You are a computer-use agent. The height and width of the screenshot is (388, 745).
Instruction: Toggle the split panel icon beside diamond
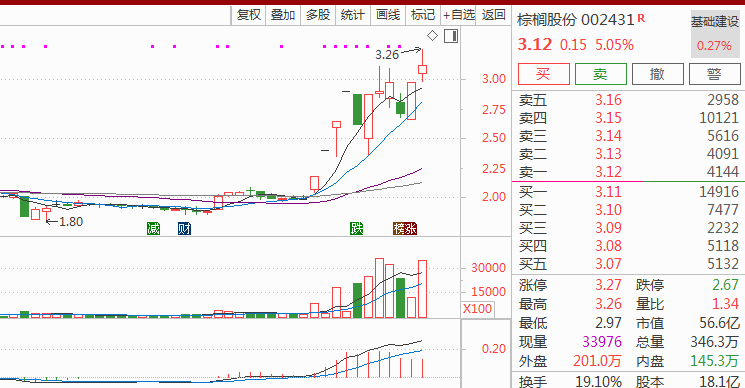click(x=451, y=36)
